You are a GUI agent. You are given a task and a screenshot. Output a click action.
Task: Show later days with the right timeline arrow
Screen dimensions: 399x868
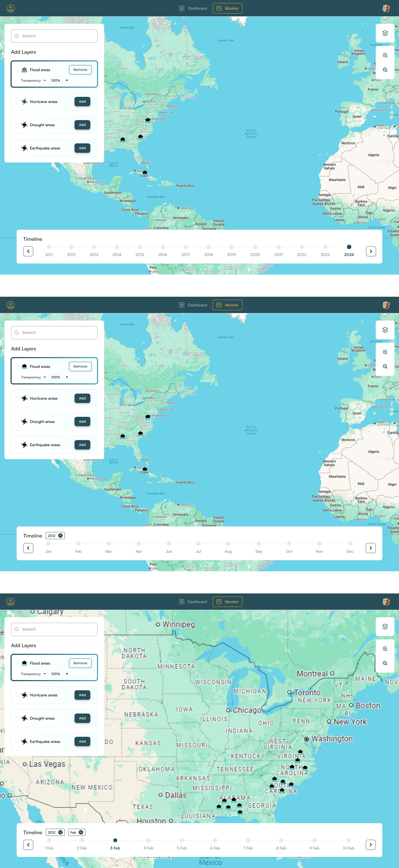tap(370, 845)
